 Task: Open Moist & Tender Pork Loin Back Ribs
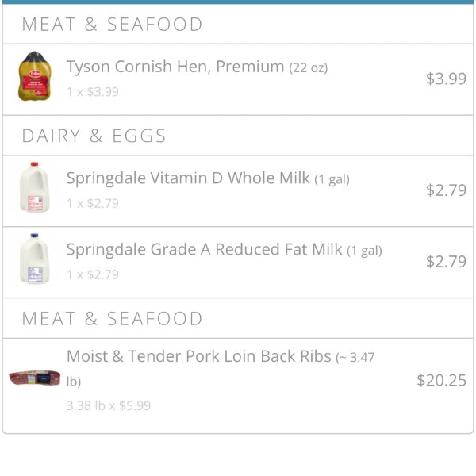pos(198,356)
